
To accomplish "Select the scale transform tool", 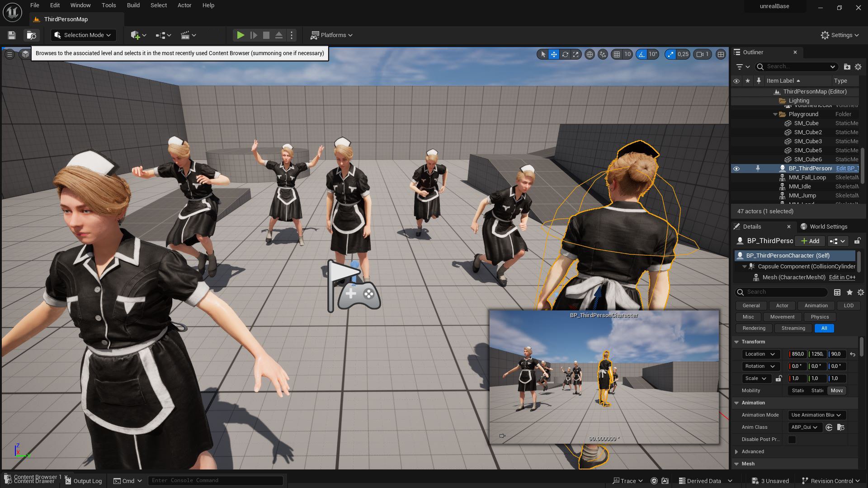I will click(x=576, y=54).
